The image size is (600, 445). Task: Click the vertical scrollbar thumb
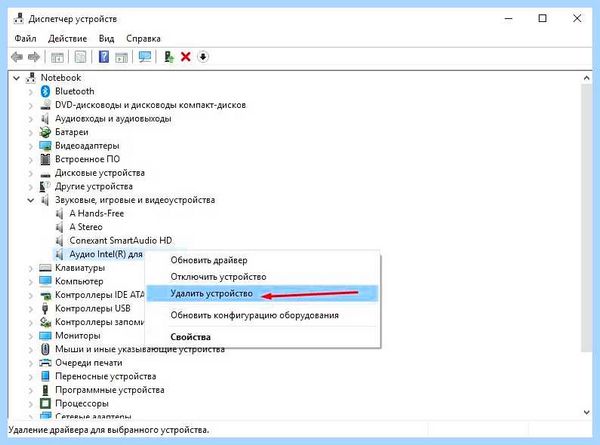(x=586, y=218)
